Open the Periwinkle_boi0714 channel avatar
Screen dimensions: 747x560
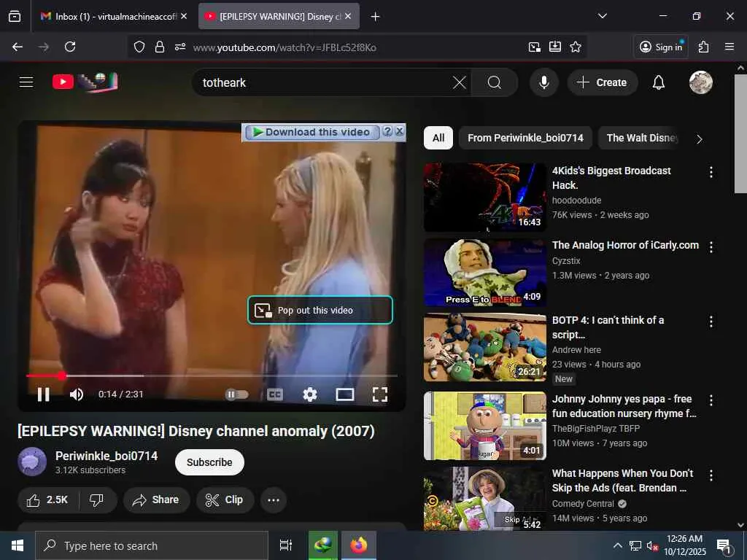tap(32, 462)
